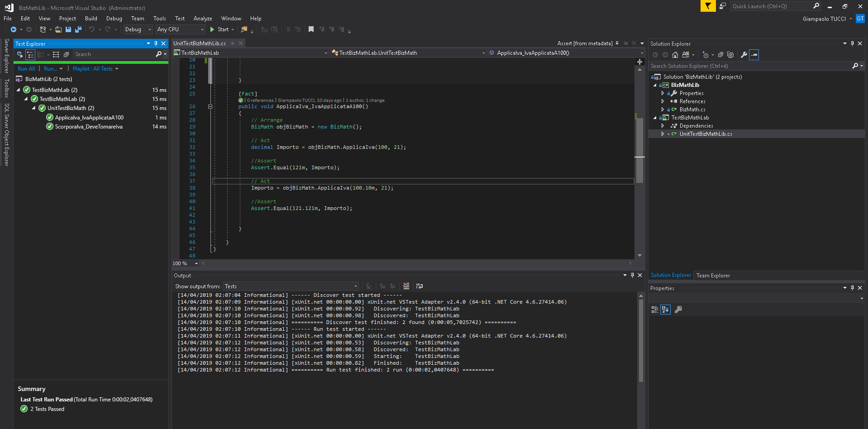Viewport: 868px width, 429px height.
Task: Click the Run... link in Test Explorer
Action: 50,69
